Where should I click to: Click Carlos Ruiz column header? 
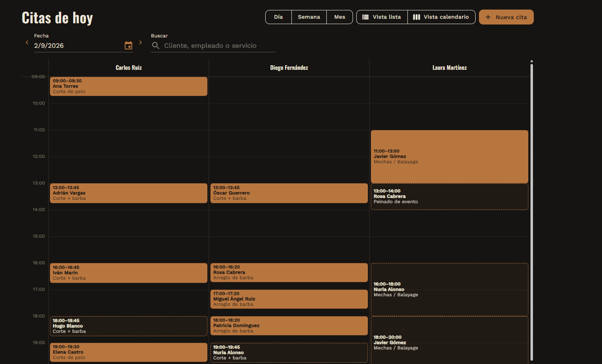pyautogui.click(x=128, y=68)
